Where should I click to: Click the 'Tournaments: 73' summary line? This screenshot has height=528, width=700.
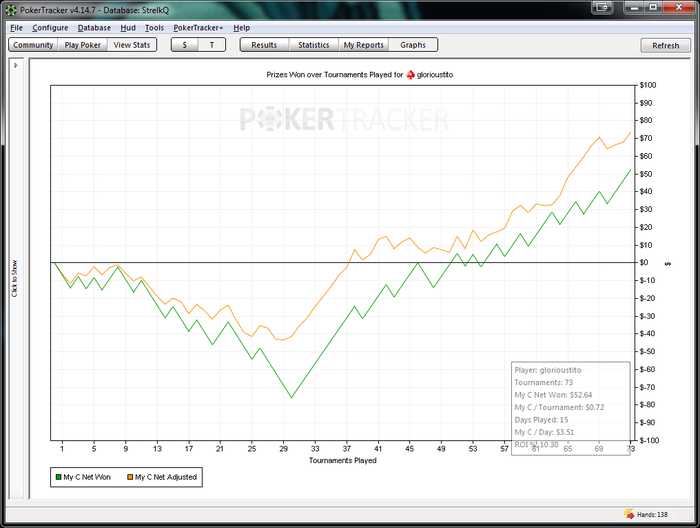pos(543,382)
